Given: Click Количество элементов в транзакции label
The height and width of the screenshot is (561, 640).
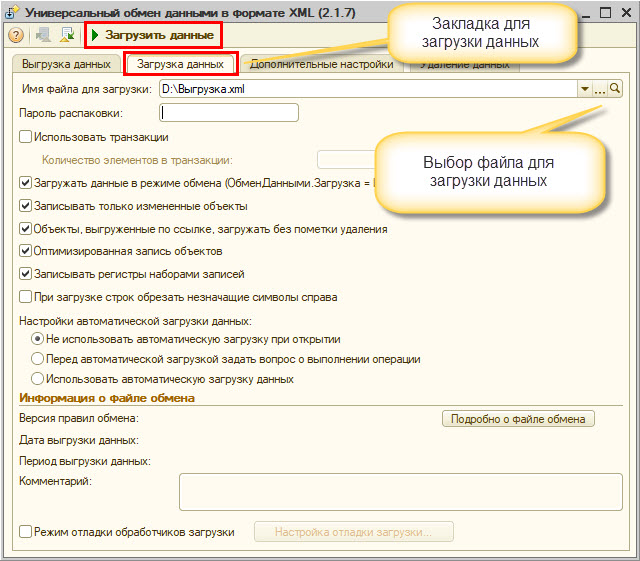Looking at the screenshot, I should click(137, 160).
